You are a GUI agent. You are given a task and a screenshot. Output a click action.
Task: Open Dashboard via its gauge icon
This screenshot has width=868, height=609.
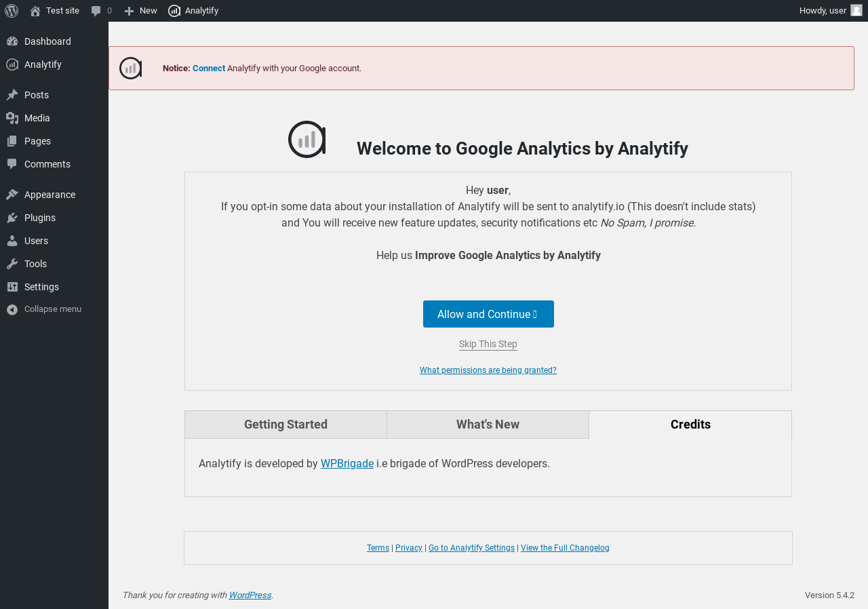point(12,41)
